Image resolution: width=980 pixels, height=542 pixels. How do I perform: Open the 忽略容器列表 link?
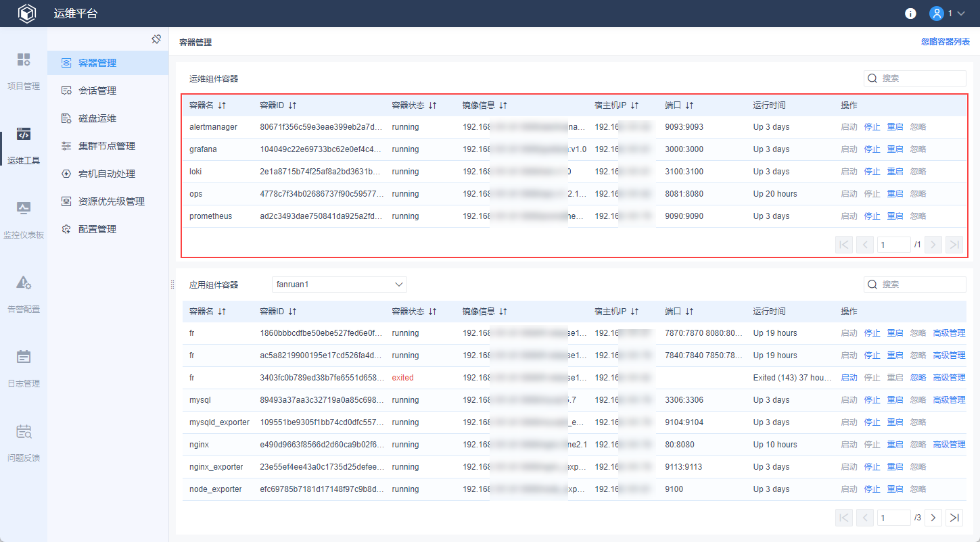[x=945, y=42]
